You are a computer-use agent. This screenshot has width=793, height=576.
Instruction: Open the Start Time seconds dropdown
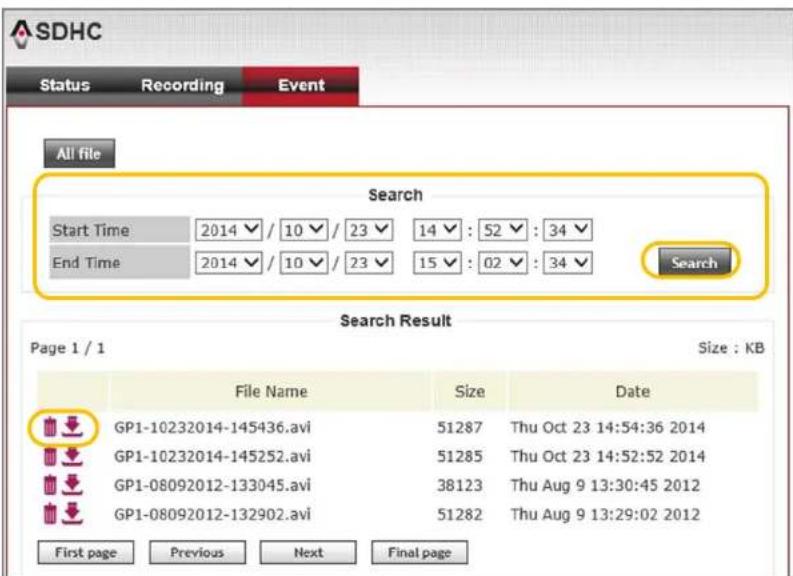567,231
